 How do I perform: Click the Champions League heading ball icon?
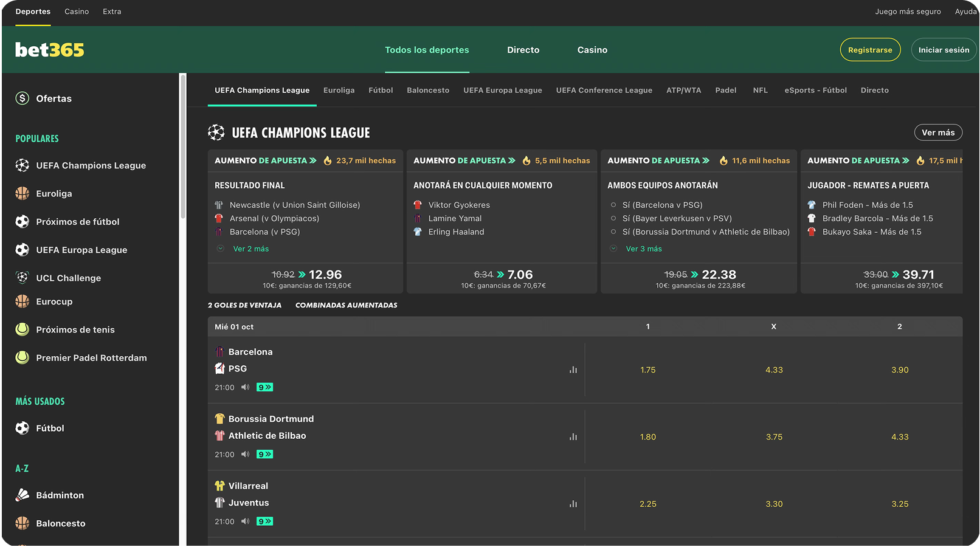tap(216, 132)
